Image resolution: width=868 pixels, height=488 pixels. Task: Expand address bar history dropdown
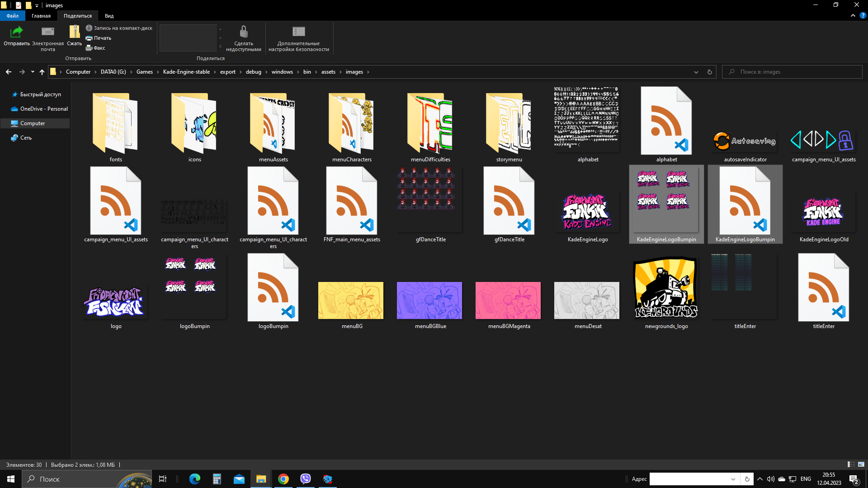point(696,72)
